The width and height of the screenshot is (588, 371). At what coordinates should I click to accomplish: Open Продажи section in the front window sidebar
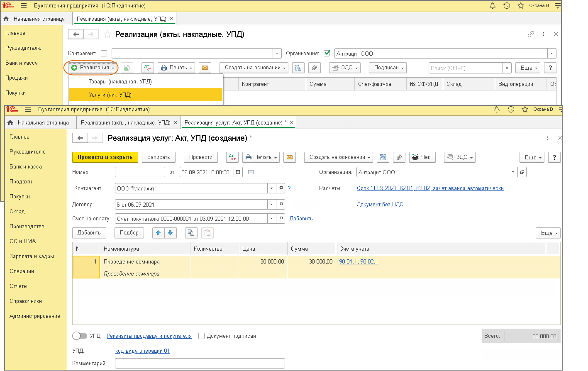pos(21,182)
